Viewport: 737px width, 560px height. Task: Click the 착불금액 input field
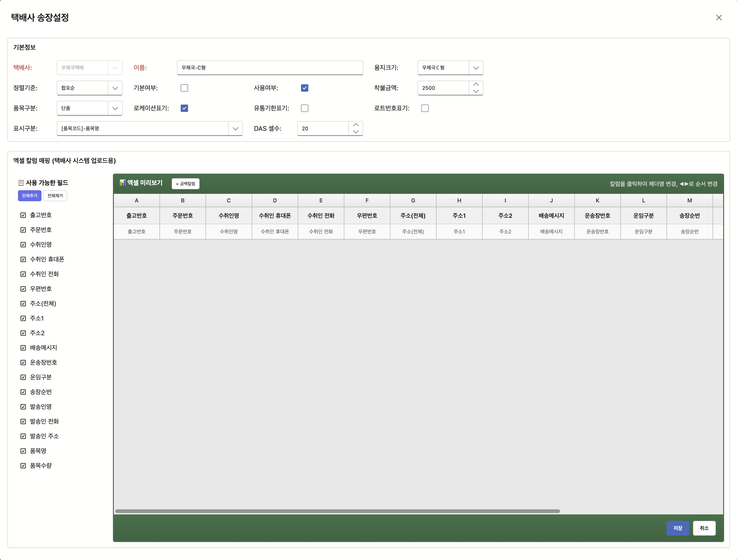[x=443, y=88]
